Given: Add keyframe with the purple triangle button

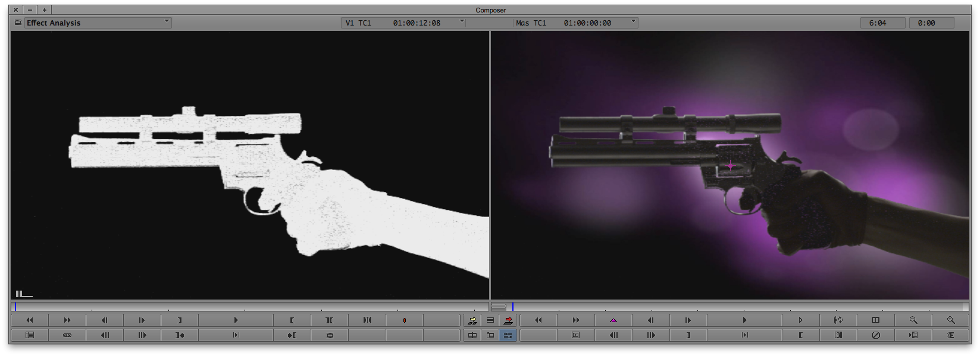Looking at the screenshot, I should click(x=613, y=320).
